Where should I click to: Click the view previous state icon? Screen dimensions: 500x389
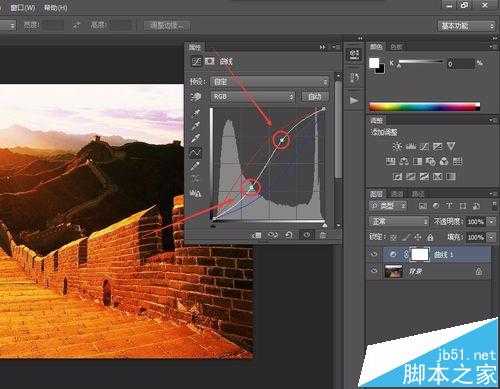[x=273, y=235]
